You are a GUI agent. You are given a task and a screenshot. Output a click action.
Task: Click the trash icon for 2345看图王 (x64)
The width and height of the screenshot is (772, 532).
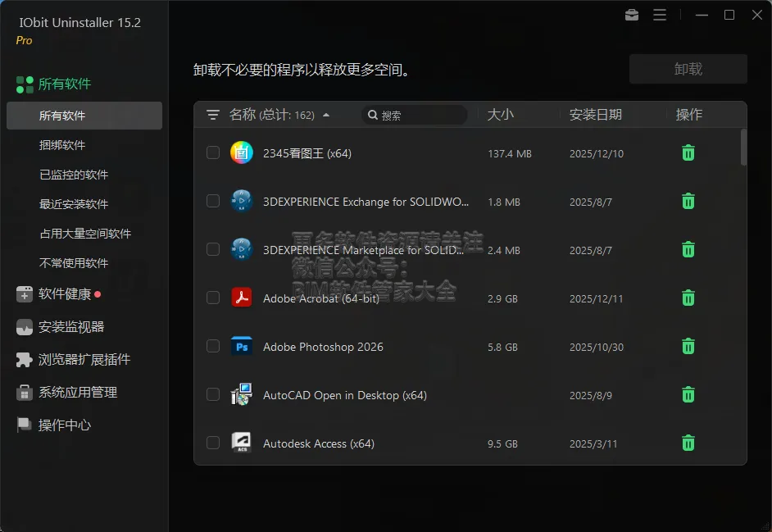tap(688, 153)
